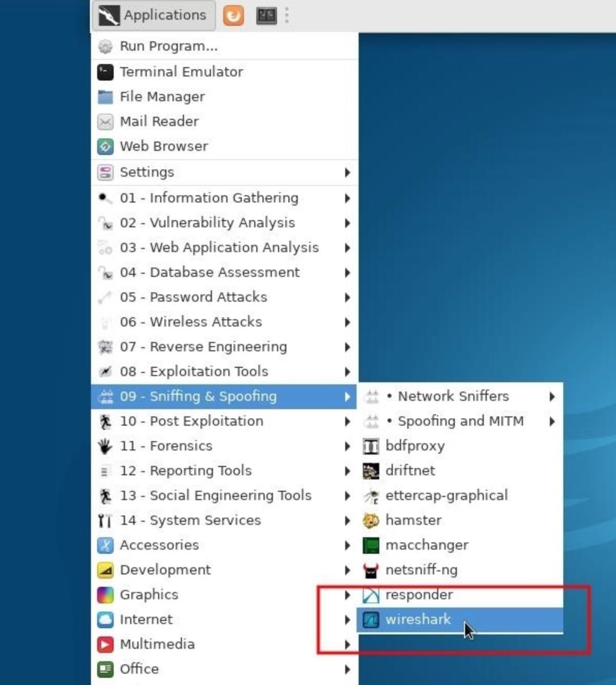Screen dimensions: 616x685
Task: Launch macchanger
Action: 427,545
